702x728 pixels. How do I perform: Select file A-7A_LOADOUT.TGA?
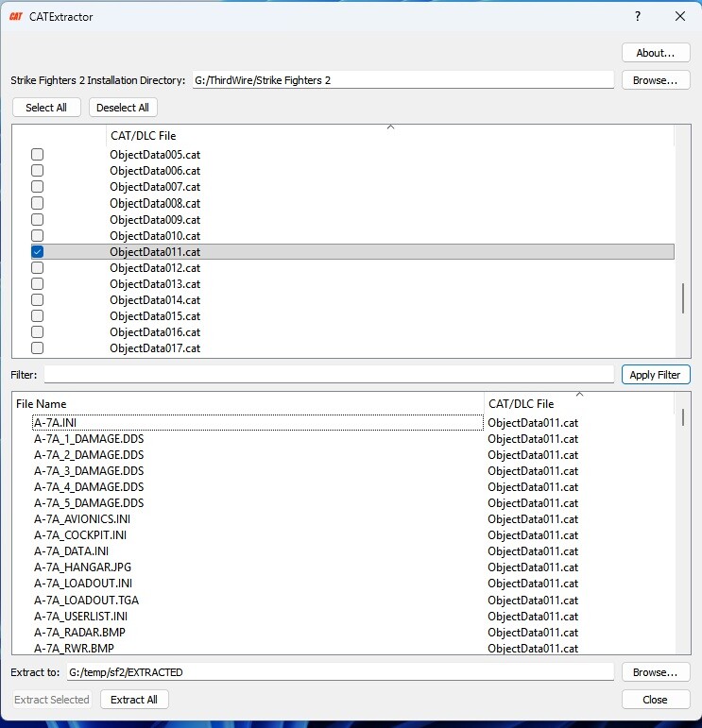(x=86, y=601)
